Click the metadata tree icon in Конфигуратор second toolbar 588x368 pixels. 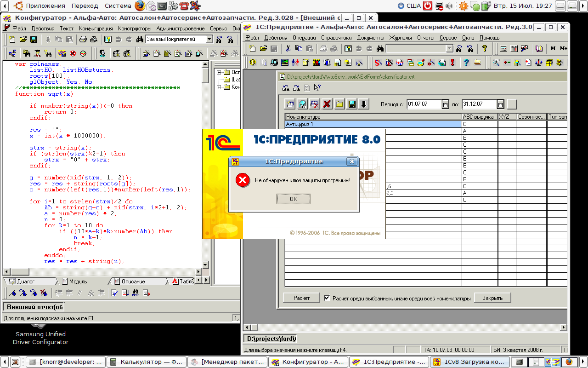coord(12,53)
